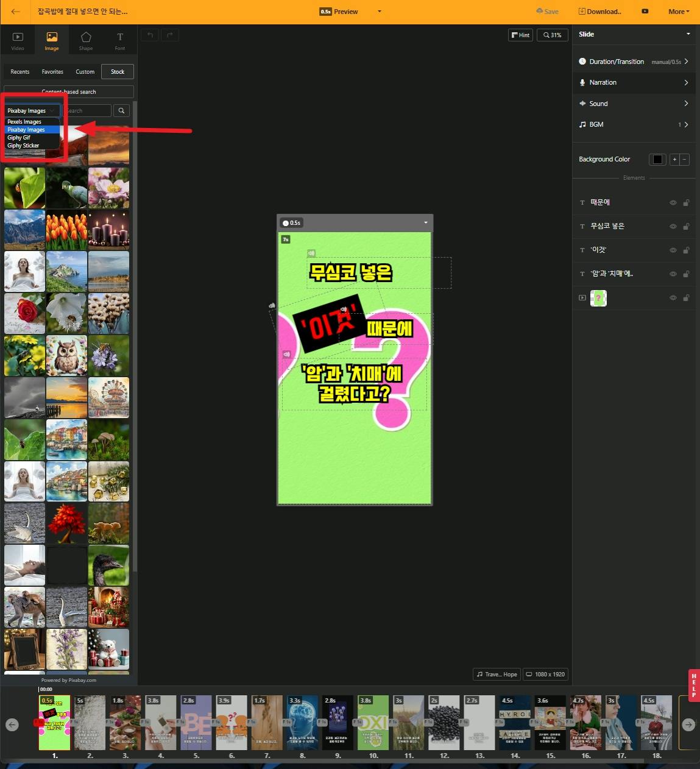Click the green 7s badge on the canvas
This screenshot has height=769, width=700.
point(285,239)
